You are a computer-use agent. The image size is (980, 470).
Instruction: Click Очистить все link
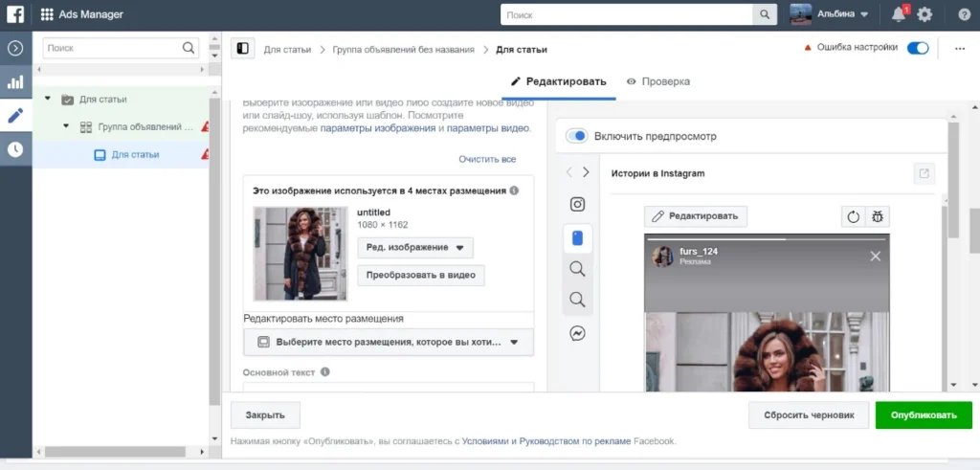pyautogui.click(x=487, y=159)
